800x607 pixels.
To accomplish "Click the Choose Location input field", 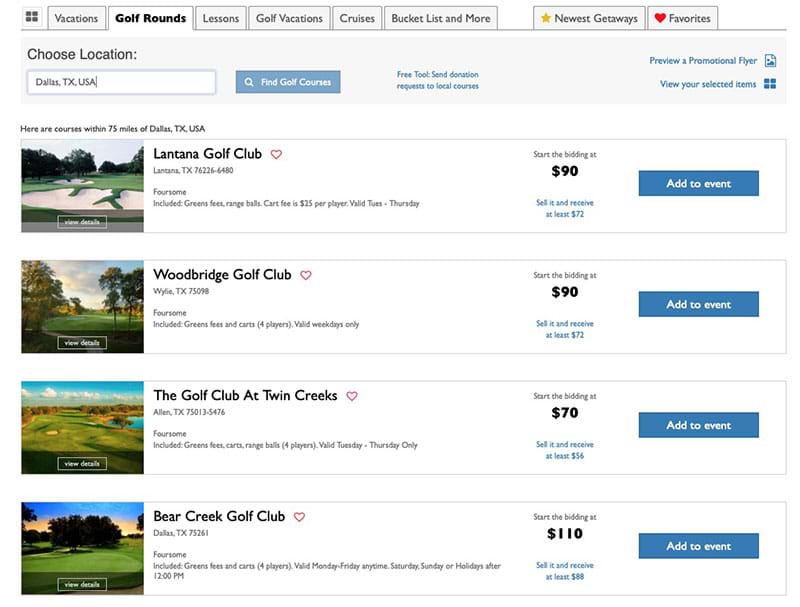I will click(121, 82).
